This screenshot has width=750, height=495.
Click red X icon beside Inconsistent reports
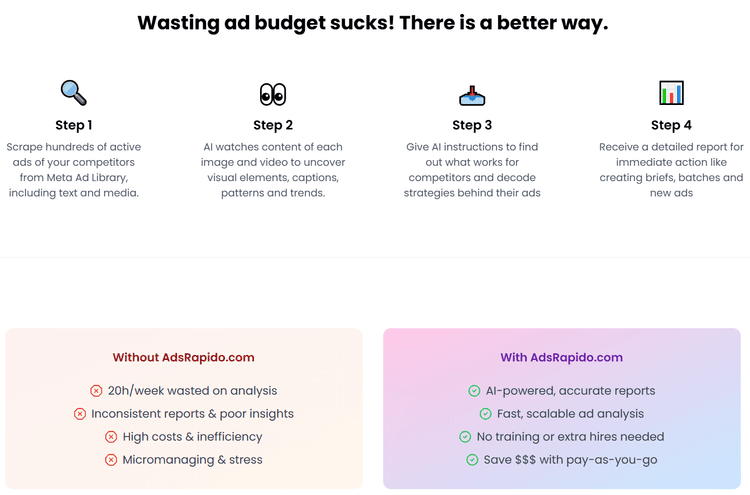pyautogui.click(x=80, y=414)
